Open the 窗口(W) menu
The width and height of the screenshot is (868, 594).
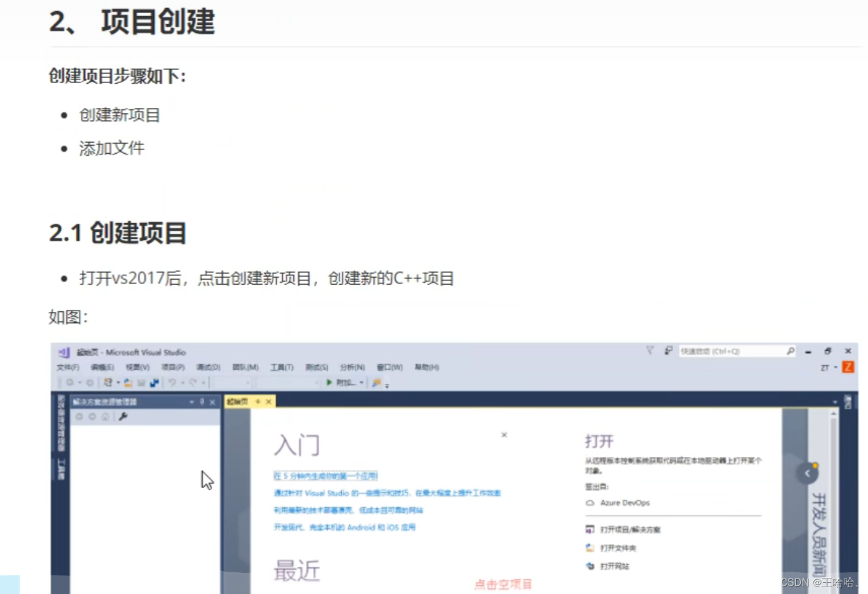[x=390, y=368]
